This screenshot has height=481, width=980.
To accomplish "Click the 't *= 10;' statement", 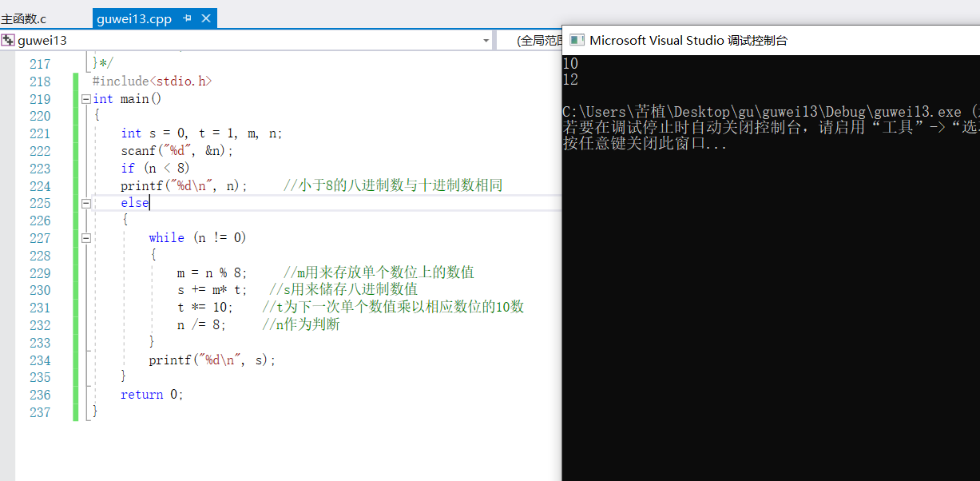I will pyautogui.click(x=205, y=308).
